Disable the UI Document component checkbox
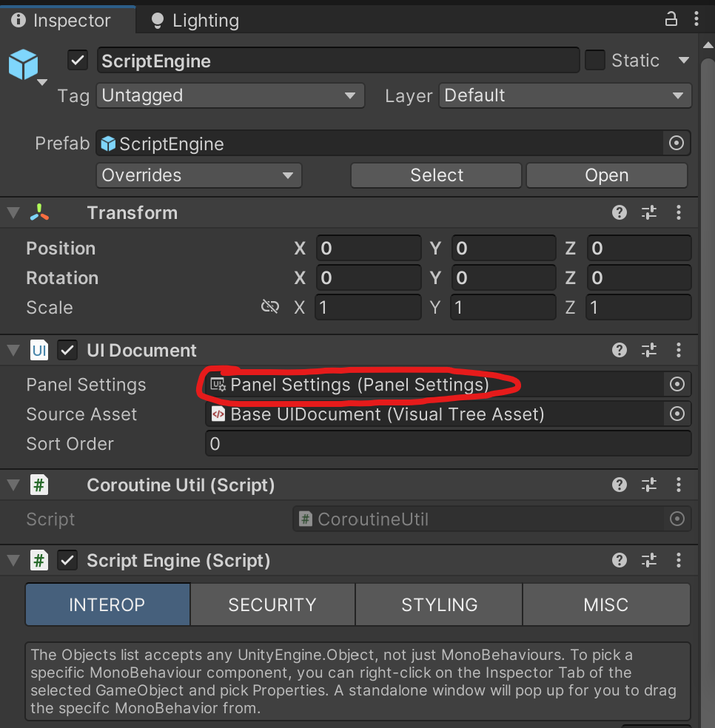 67,350
